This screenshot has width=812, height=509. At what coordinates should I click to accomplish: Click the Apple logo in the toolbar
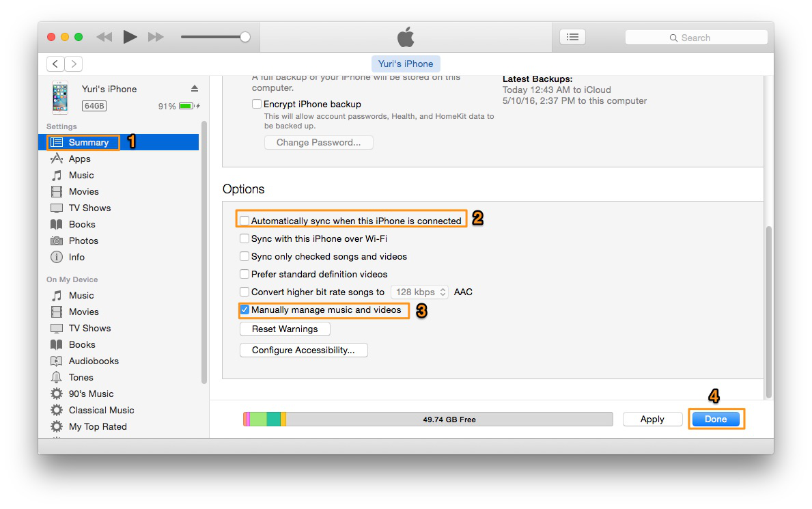tap(406, 38)
